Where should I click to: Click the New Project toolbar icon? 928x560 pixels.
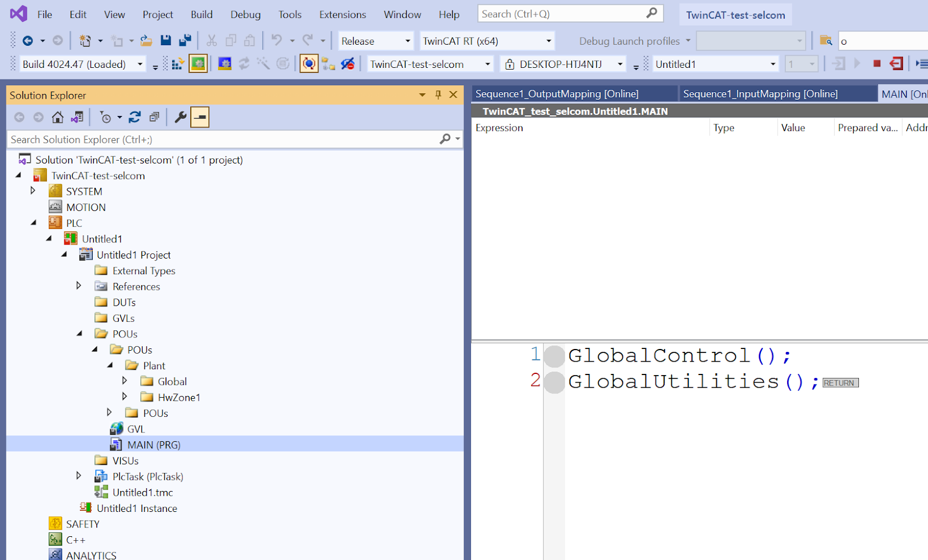(x=85, y=41)
